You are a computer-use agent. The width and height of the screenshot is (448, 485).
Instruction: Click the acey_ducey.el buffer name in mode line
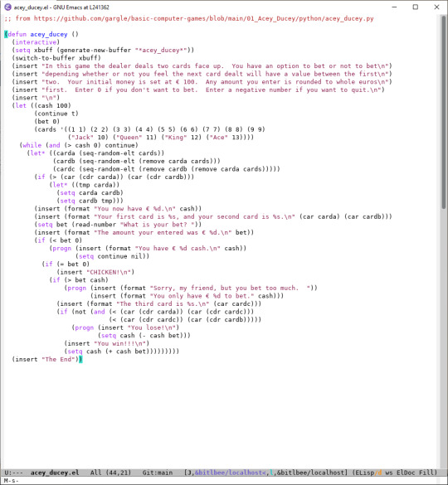pos(55,473)
